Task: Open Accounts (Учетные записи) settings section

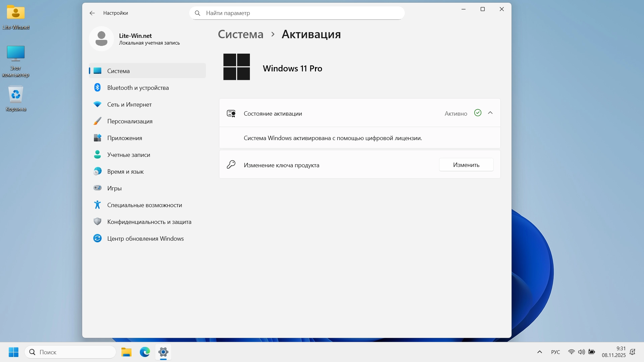Action: [x=128, y=155]
